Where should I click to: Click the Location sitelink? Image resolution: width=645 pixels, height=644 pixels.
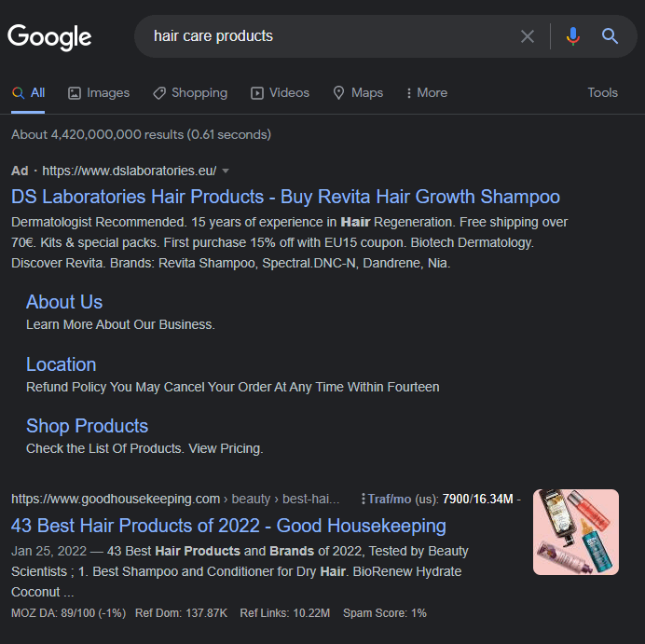[62, 364]
